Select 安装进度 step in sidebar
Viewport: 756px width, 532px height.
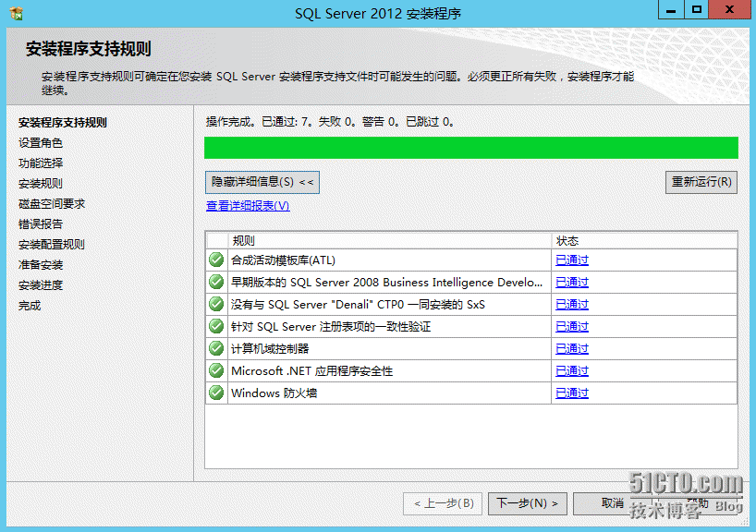[41, 285]
